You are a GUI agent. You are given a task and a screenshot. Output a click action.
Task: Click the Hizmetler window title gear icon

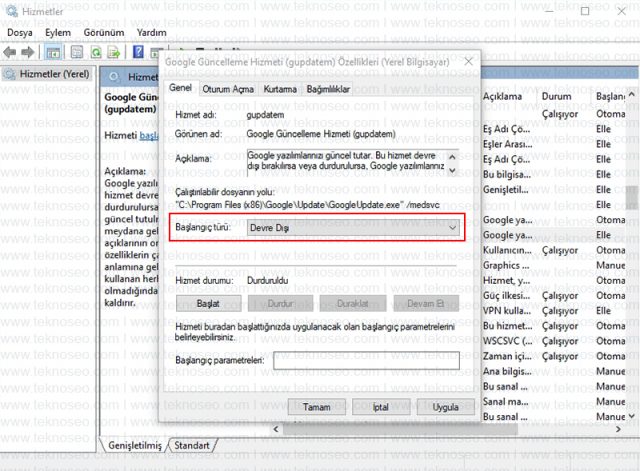tap(11, 11)
